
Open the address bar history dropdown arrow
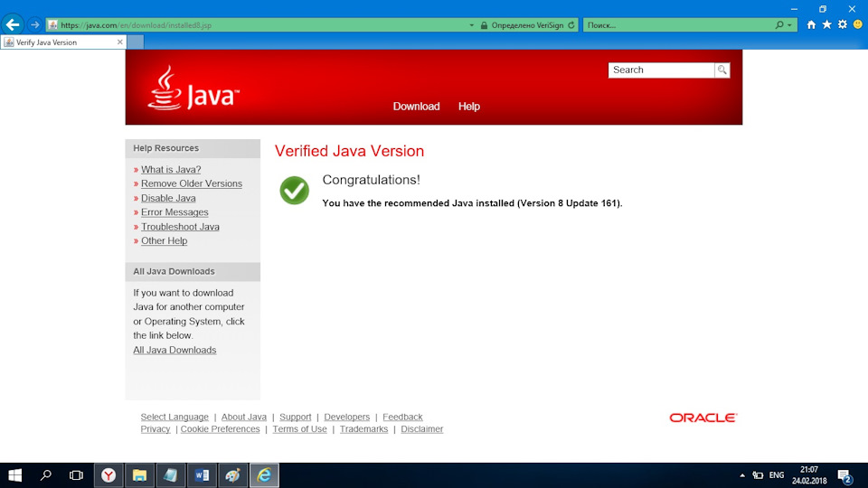point(472,25)
